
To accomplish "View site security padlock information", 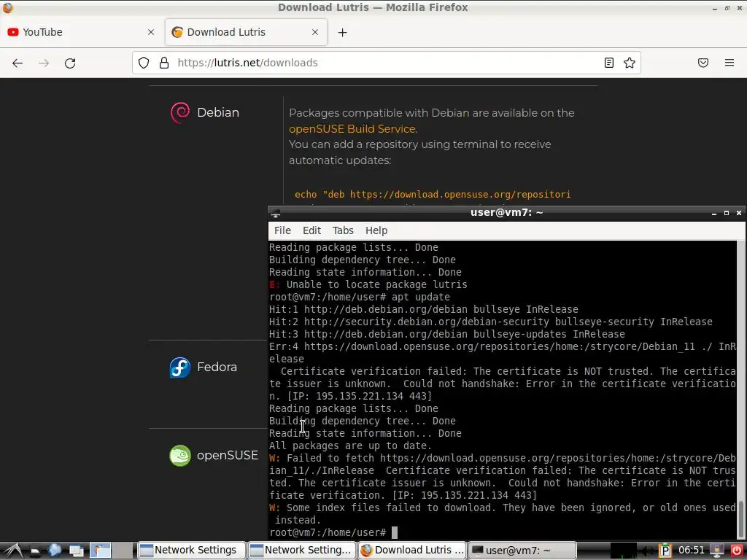I will point(164,63).
